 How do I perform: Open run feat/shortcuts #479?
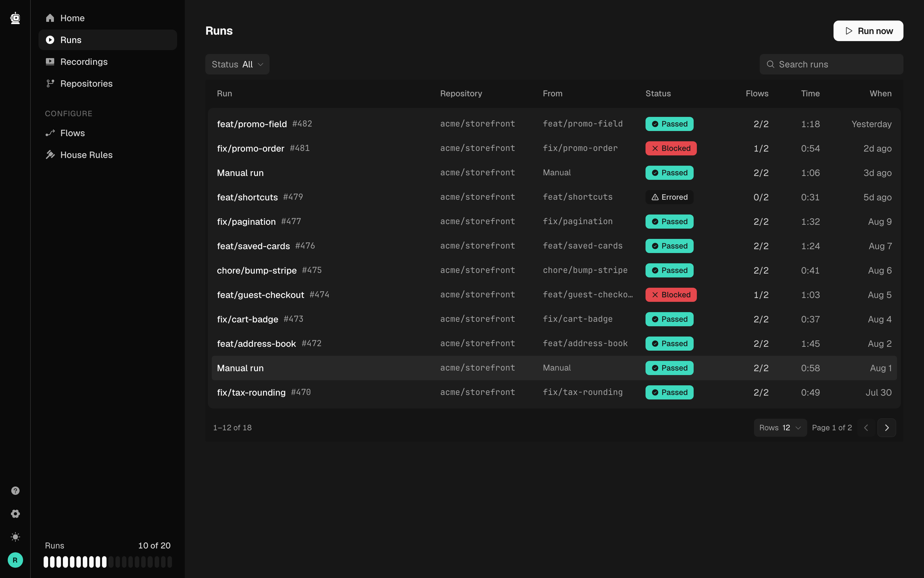[554, 197]
